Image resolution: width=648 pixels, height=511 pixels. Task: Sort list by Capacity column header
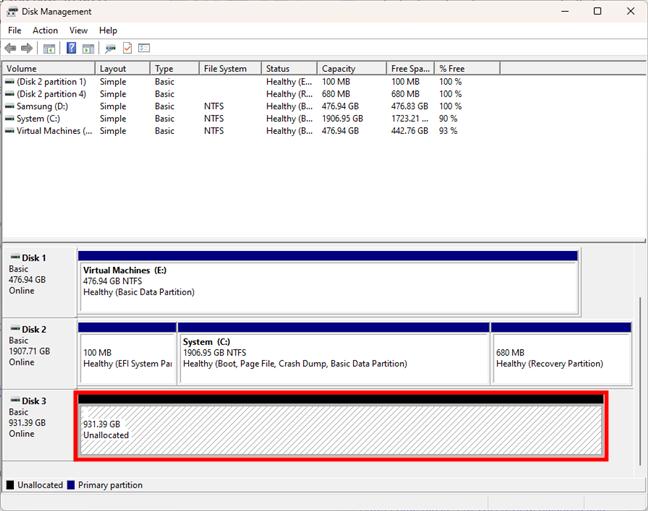tap(350, 69)
